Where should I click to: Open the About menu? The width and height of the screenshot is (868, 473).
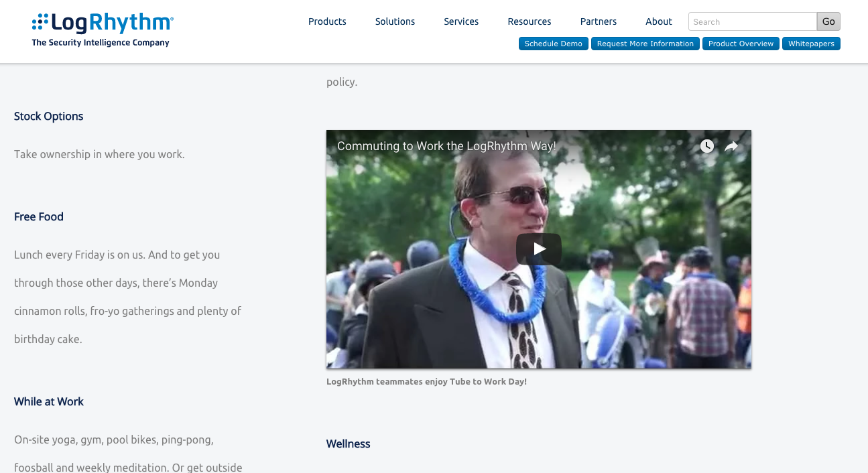tap(658, 21)
